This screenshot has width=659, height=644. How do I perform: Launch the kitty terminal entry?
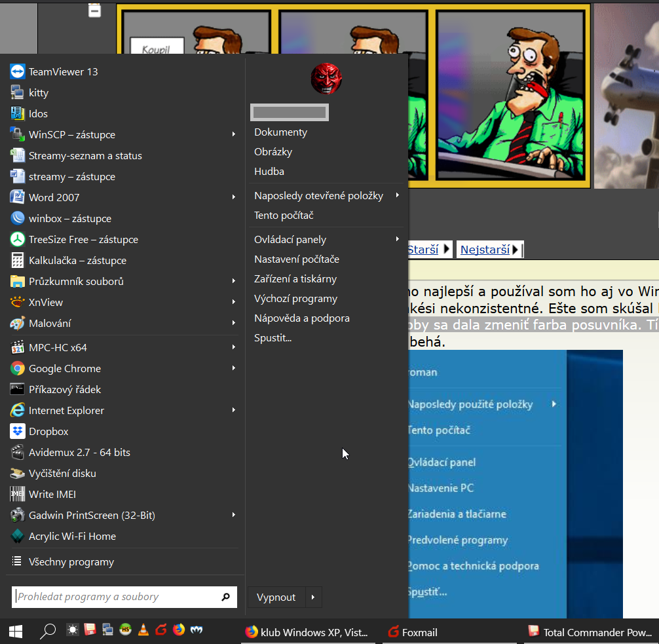tap(123, 93)
